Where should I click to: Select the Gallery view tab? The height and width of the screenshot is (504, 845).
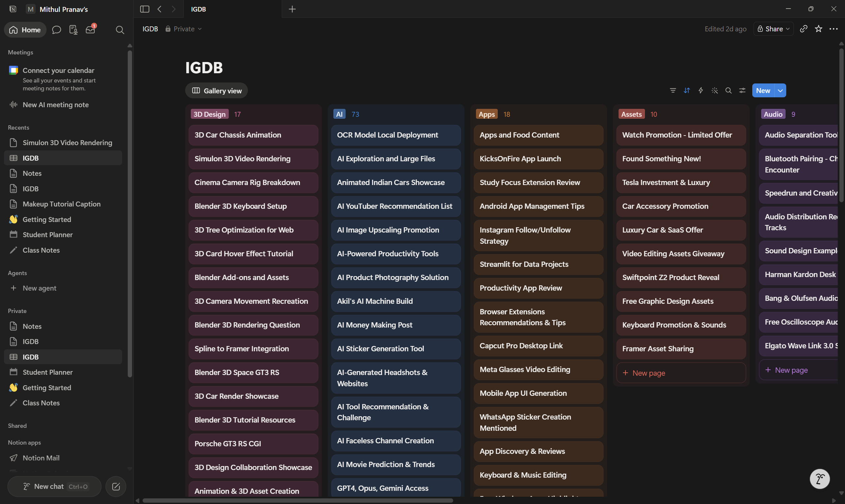[x=217, y=91]
